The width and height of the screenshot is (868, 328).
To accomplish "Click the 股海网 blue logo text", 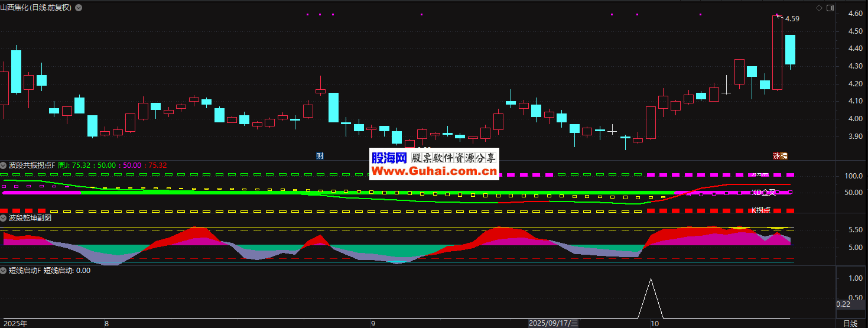I will click(x=389, y=158).
